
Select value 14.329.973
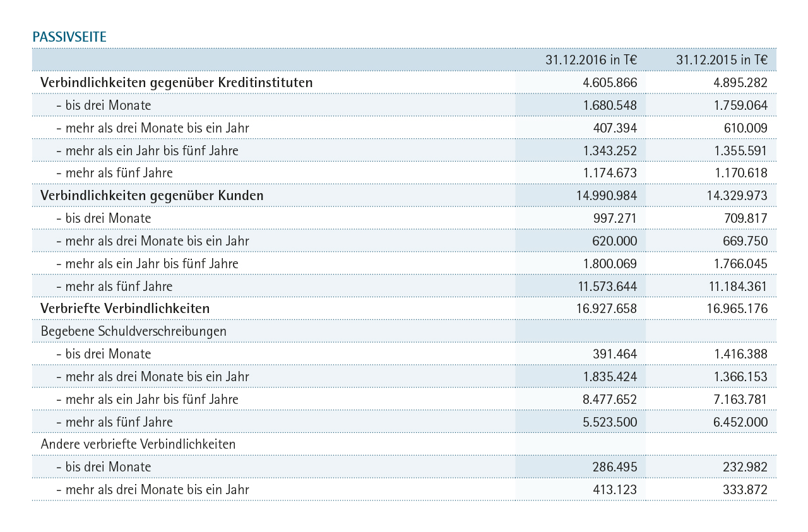pos(737,196)
